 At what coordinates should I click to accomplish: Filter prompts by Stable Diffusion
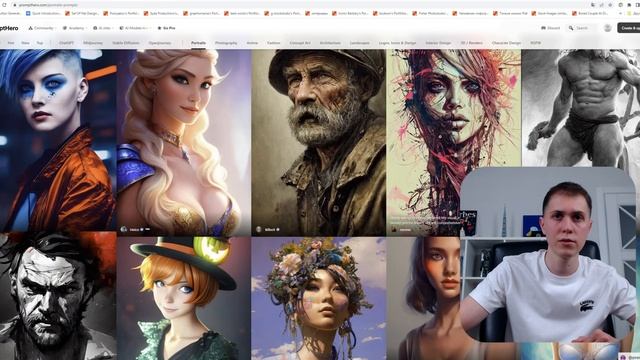(126, 43)
